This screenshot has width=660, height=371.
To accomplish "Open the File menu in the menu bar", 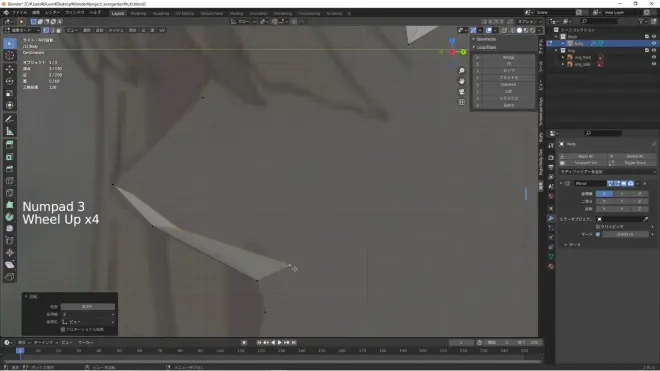I will 19,13.
